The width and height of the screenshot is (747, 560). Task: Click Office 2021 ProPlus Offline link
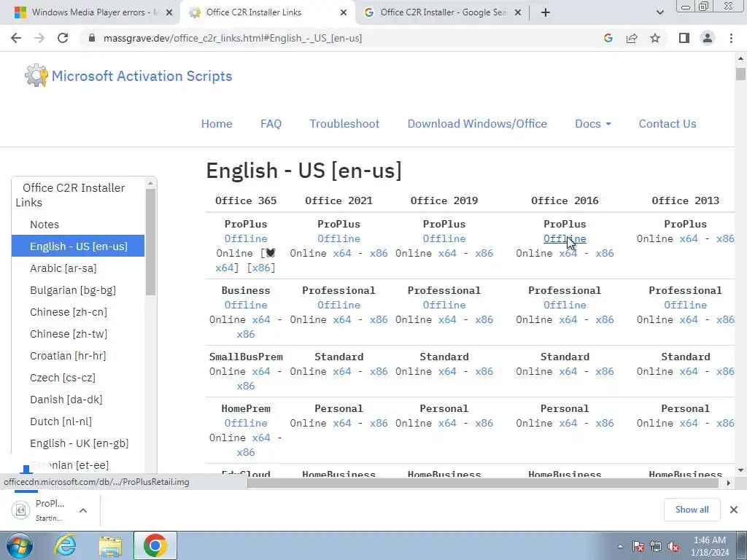[x=338, y=238]
